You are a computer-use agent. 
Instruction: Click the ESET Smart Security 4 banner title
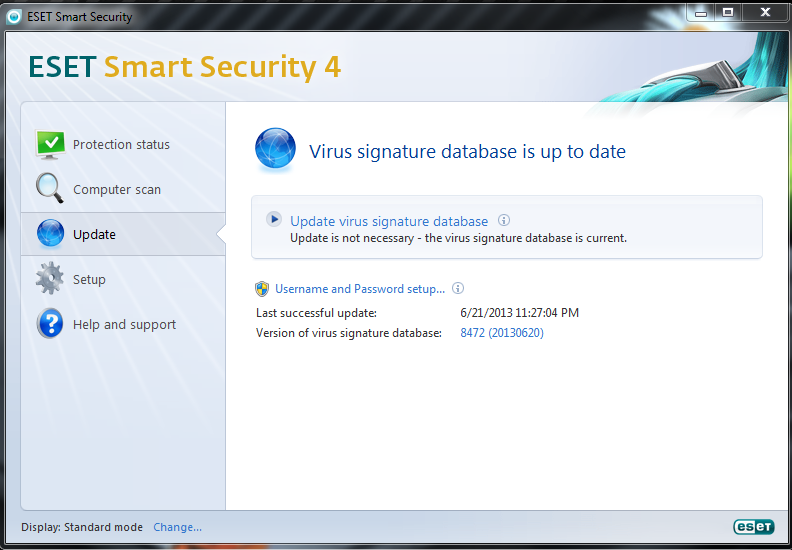184,67
